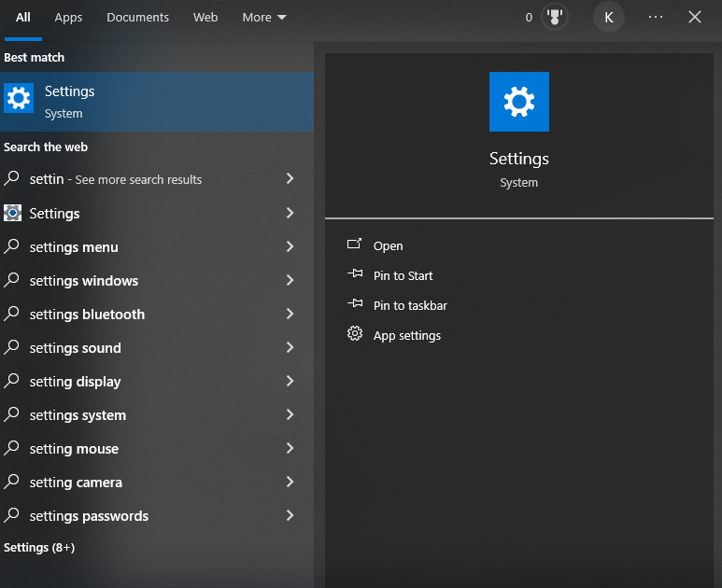Viewport: 722px width, 588px height.
Task: Click the large Settings app tile in preview
Action: (x=519, y=102)
